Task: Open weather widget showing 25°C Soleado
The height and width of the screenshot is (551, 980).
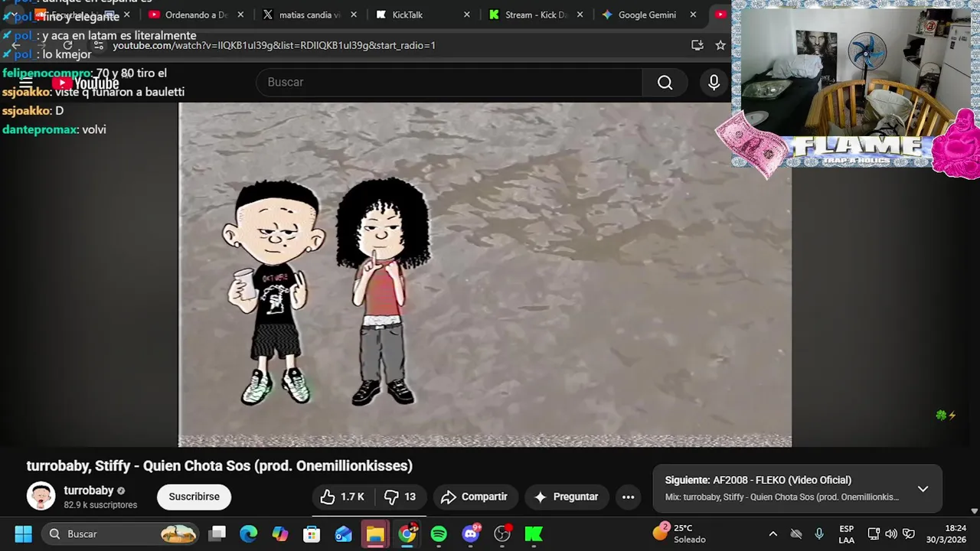Action: pos(678,533)
